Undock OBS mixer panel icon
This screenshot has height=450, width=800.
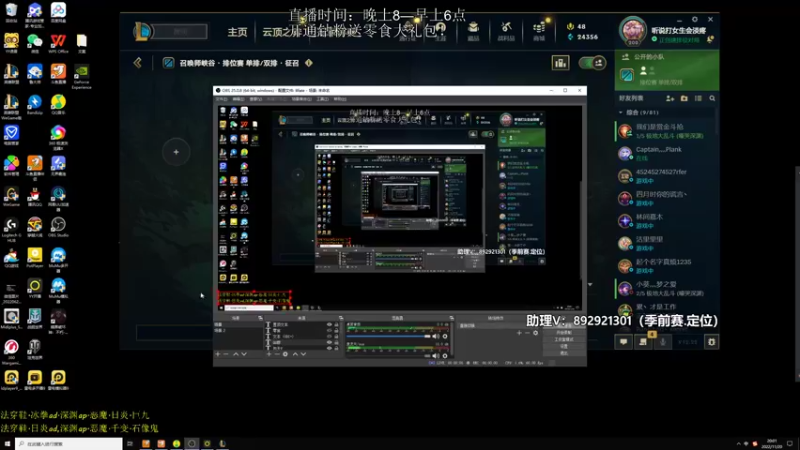452,318
